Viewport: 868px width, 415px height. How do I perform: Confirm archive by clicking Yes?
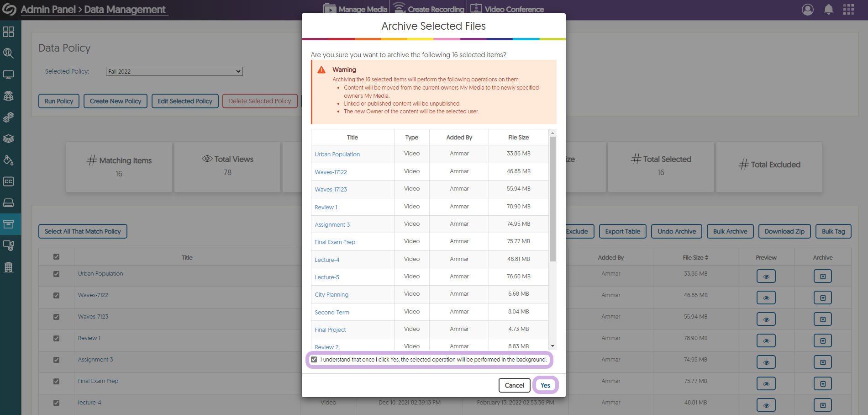pos(545,385)
